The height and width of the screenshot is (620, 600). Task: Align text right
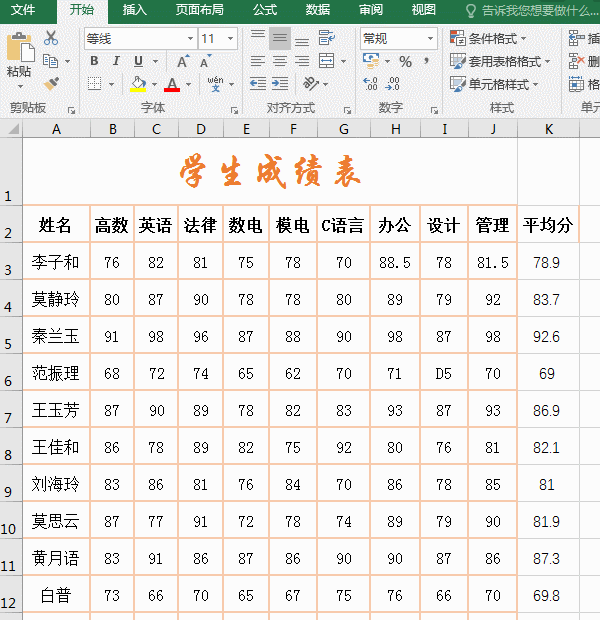click(302, 61)
